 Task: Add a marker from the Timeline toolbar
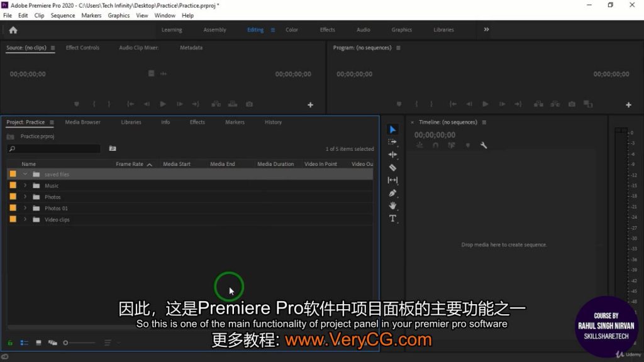468,145
